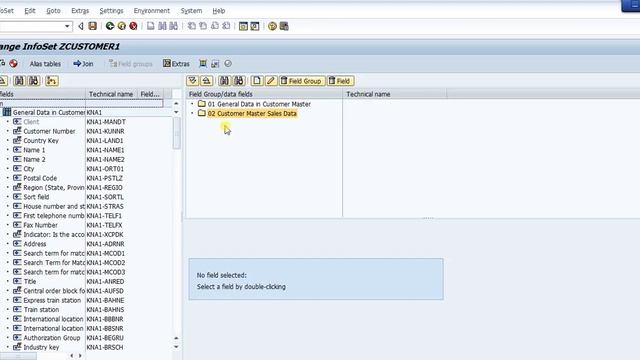The width and height of the screenshot is (640, 360).
Task: Click the KNA1-SORTL technical name cell
Action: point(105,197)
